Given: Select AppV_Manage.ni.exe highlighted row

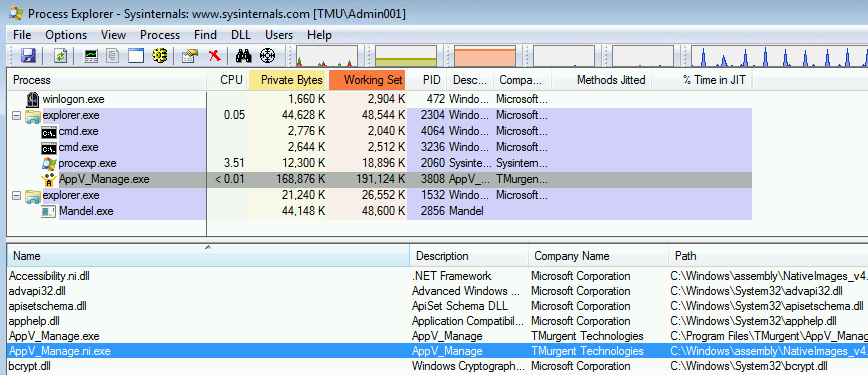Looking at the screenshot, I should (435, 351).
